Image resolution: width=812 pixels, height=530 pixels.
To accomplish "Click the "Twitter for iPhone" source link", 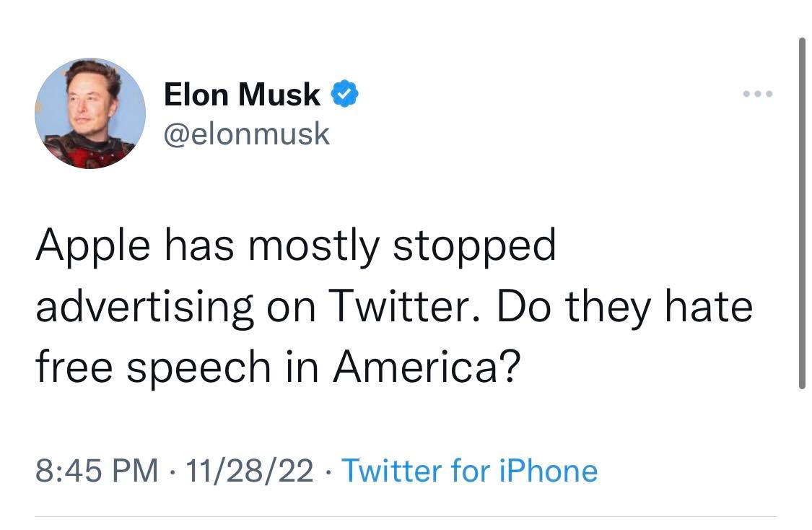I will (469, 471).
